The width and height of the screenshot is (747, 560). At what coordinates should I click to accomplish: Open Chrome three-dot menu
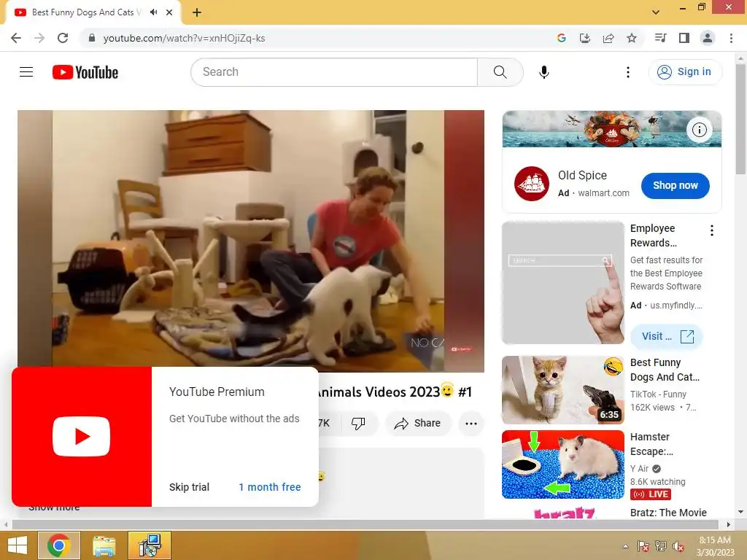731,38
